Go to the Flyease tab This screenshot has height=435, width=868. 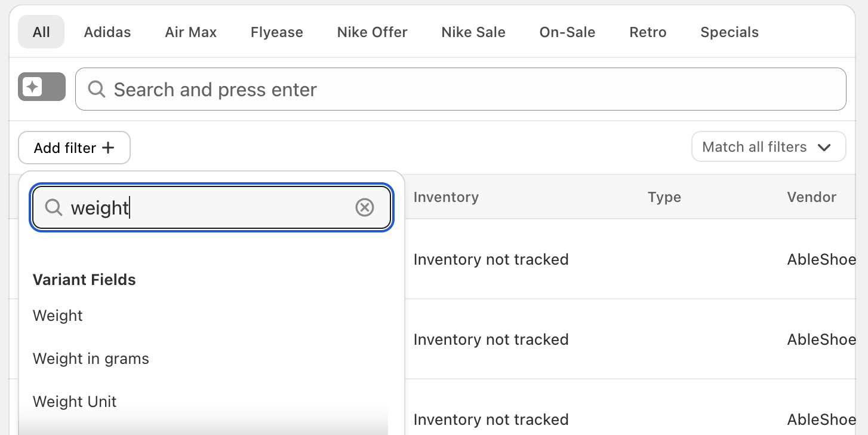(x=276, y=32)
